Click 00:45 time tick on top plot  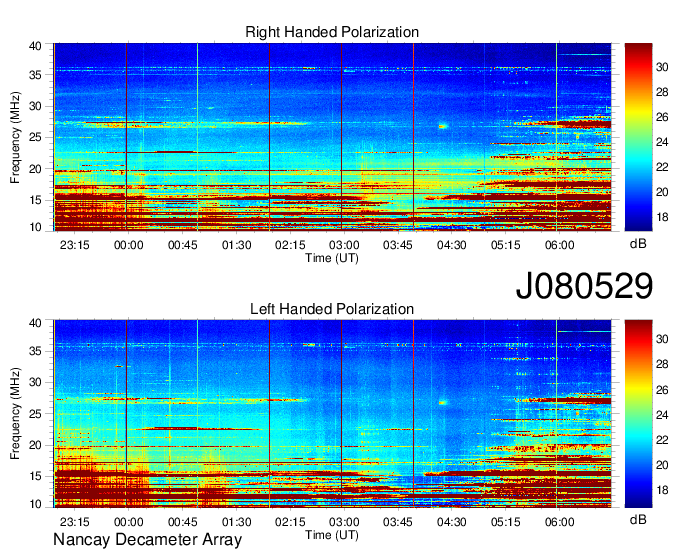pyautogui.click(x=183, y=245)
